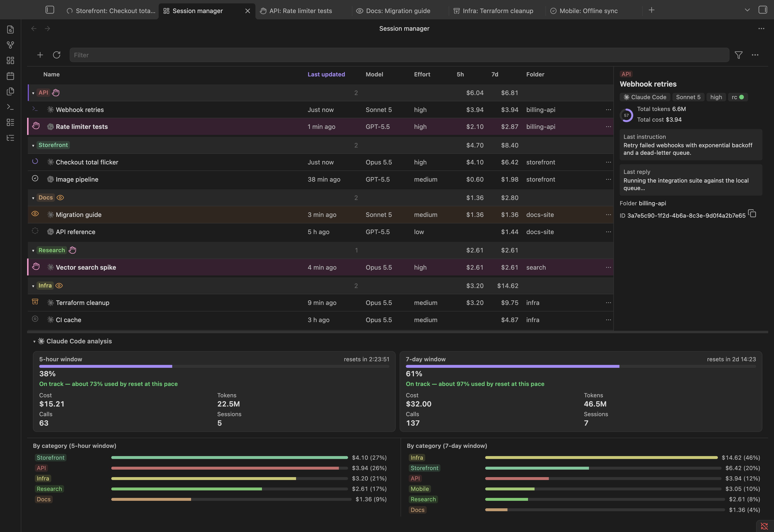Collapse the Claude Code analysis section

34,342
